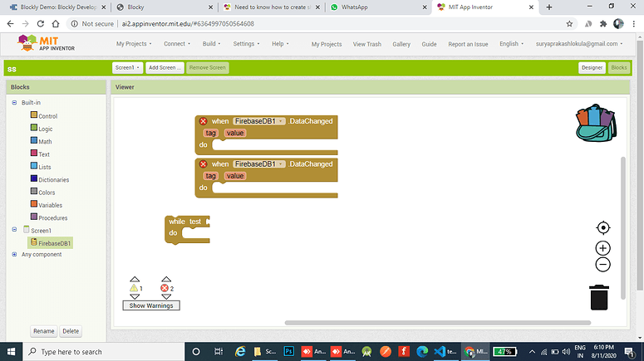Image resolution: width=644 pixels, height=361 pixels.
Task: Click the Show Warnings button
Action: pos(151,305)
